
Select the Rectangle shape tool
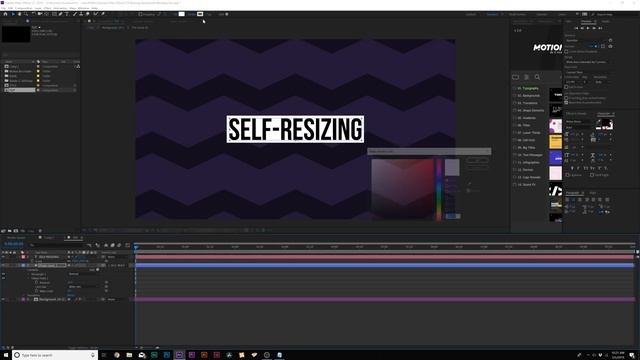[x=54, y=14]
